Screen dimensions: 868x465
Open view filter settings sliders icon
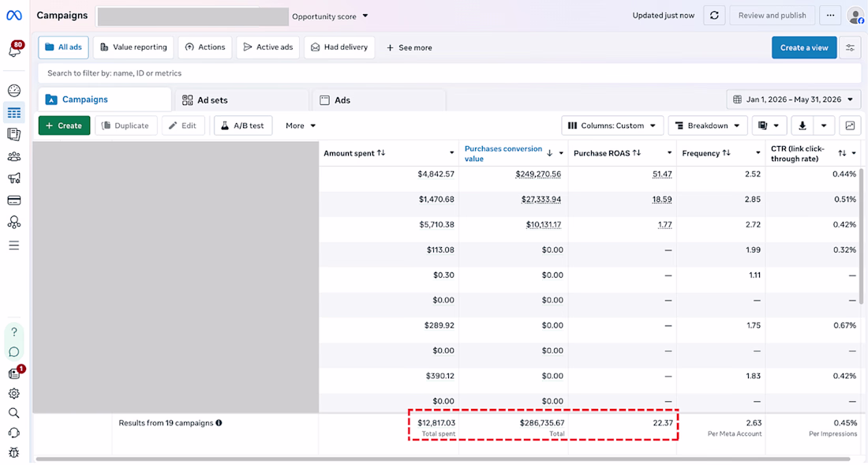(851, 47)
